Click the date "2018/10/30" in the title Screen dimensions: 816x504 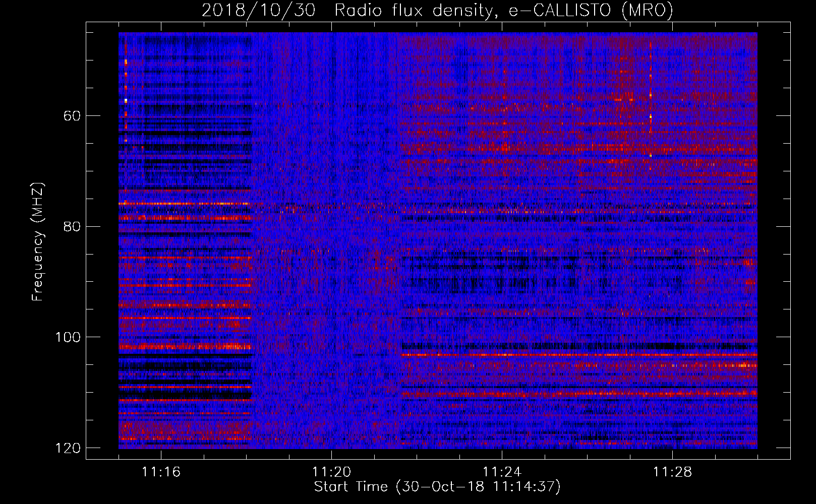(x=259, y=11)
